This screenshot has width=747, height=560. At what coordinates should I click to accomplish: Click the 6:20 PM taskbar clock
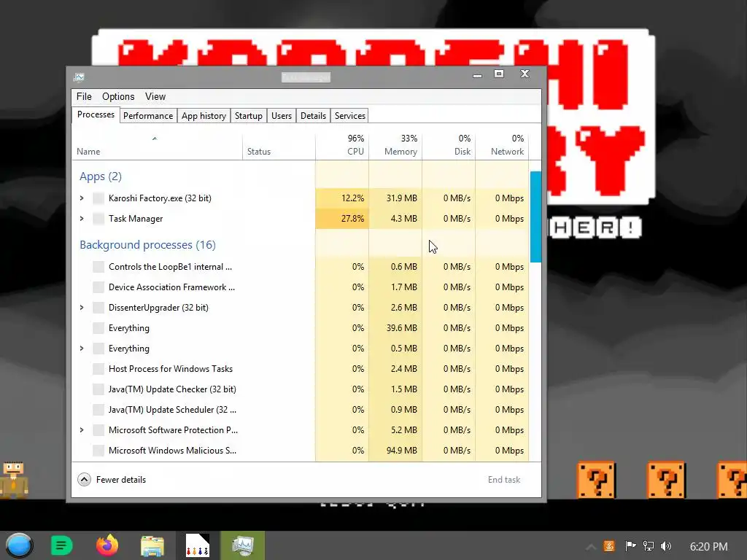coord(708,546)
